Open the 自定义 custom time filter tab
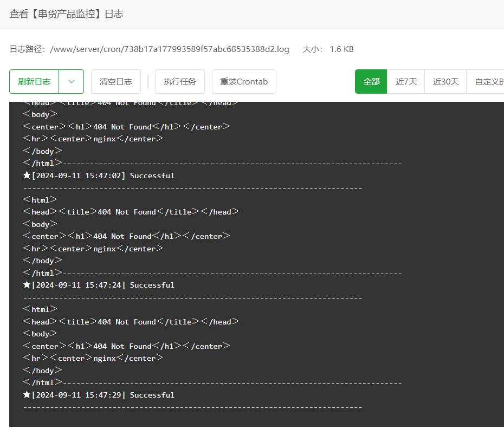The height and width of the screenshot is (435, 504). click(x=486, y=82)
